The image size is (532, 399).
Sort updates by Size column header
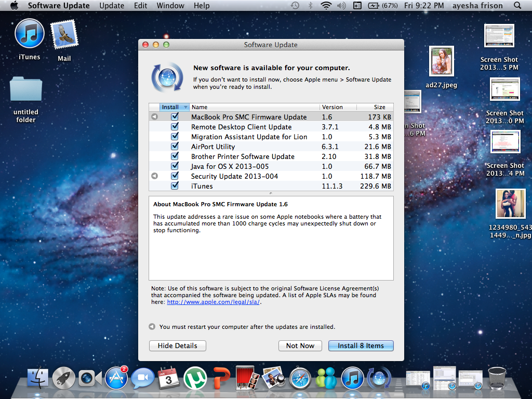point(375,107)
